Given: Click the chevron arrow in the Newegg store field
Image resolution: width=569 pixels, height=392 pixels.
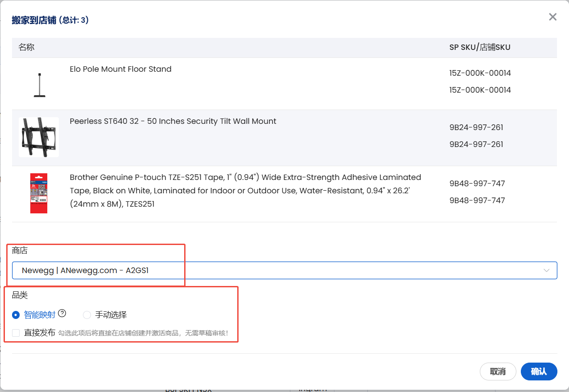Looking at the screenshot, I should pos(546,270).
